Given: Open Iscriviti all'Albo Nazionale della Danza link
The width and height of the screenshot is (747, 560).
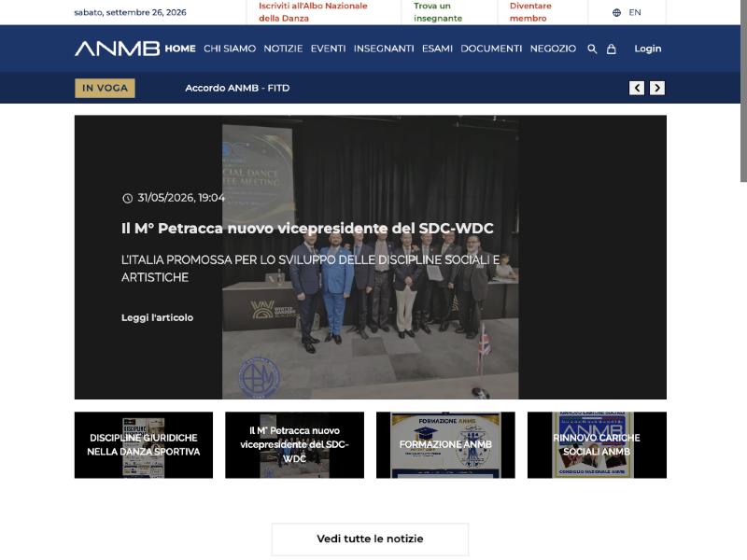Looking at the screenshot, I should tap(313, 12).
